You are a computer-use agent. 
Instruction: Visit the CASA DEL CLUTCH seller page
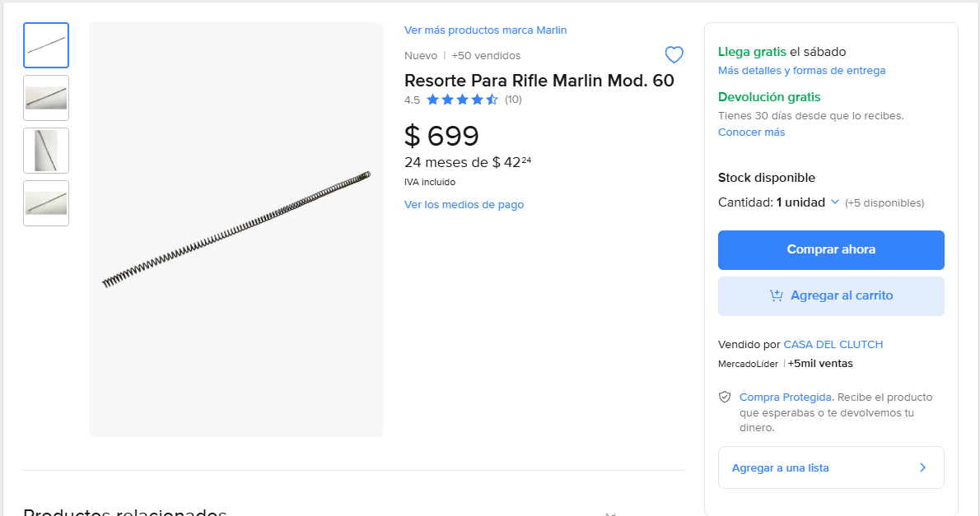click(x=833, y=344)
